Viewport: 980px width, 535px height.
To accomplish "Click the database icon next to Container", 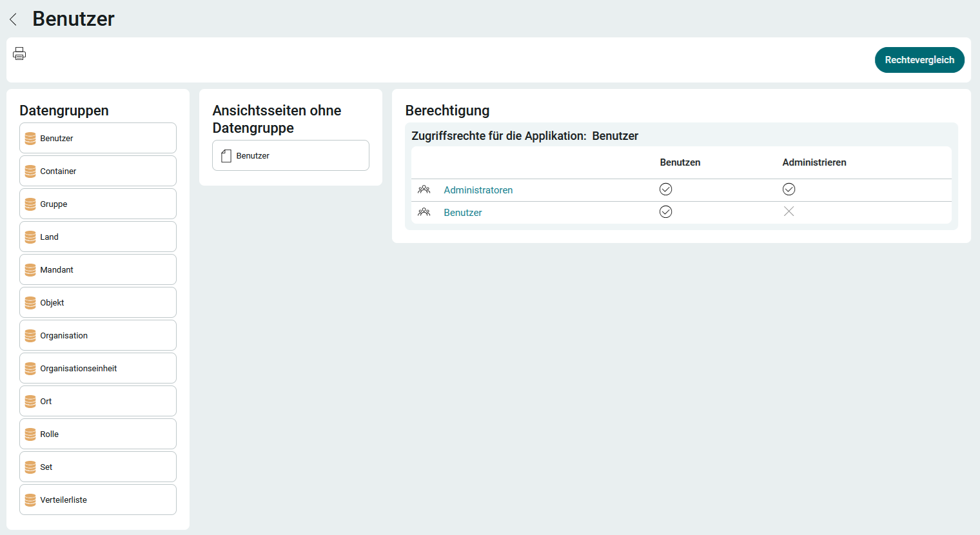I will 30,171.
